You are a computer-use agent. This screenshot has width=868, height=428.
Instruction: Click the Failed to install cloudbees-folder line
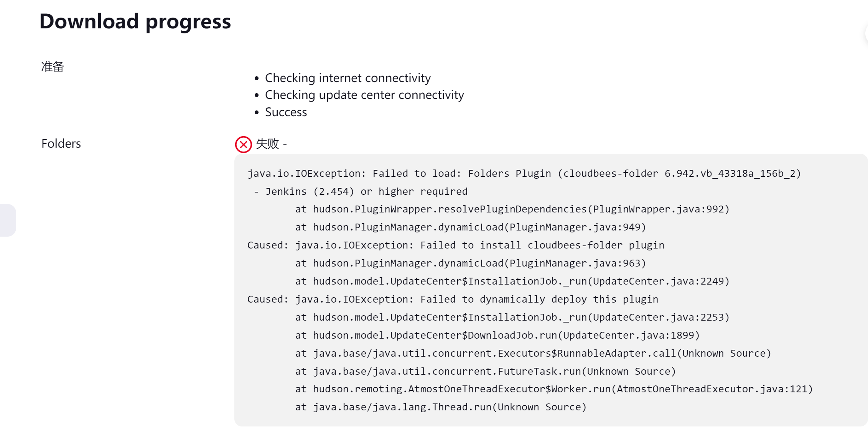456,245
